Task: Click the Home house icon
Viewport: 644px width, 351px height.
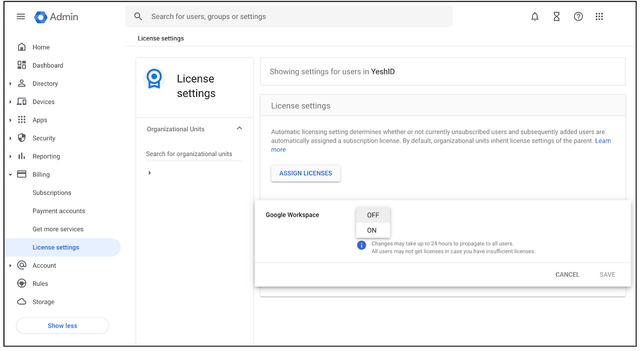Action: (21, 47)
